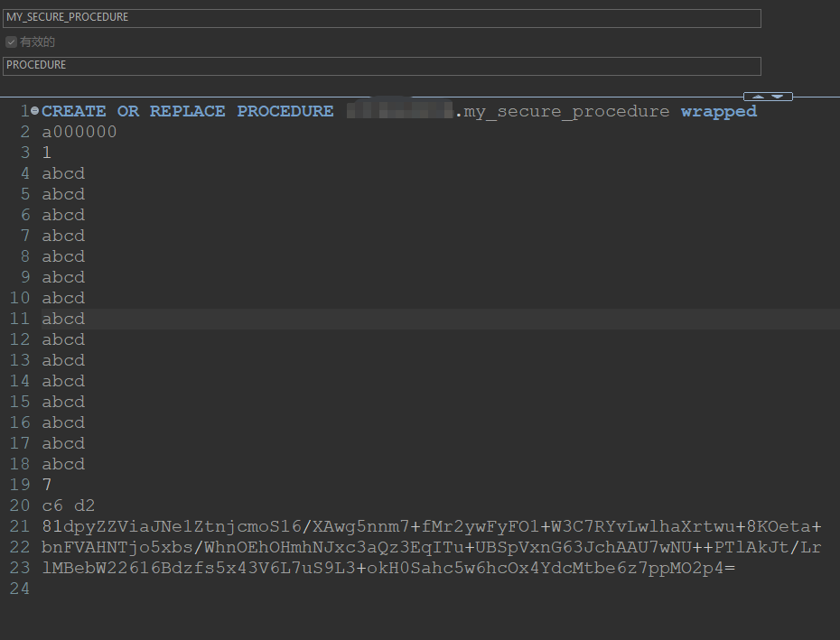This screenshot has height=640, width=840.
Task: Click the my_secure_procedure identifier in the code
Action: pos(566,111)
